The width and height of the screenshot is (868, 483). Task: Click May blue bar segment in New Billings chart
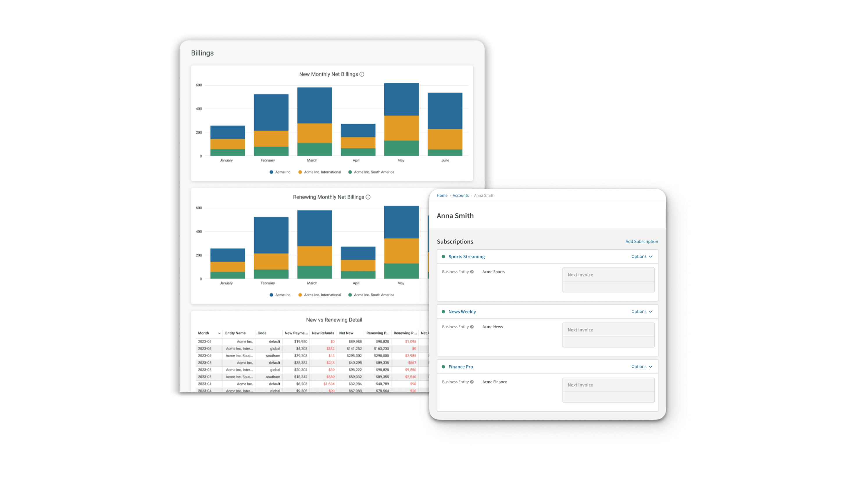click(401, 99)
